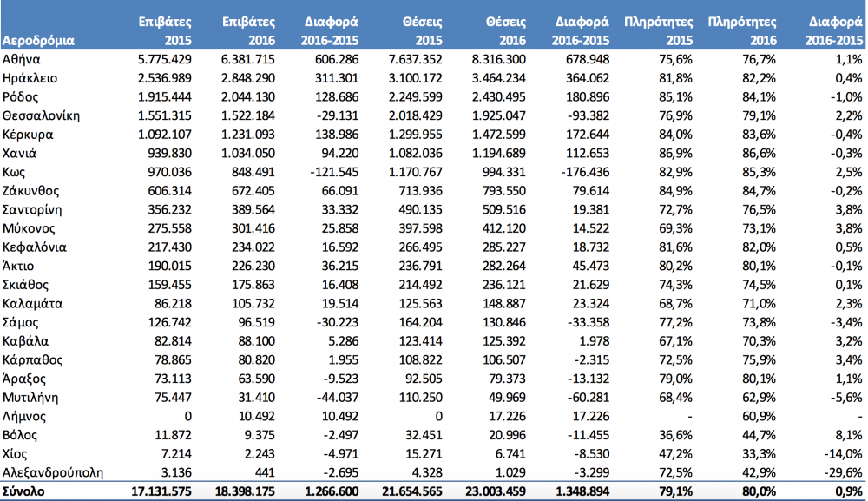
Task: Select the Άκτιο airport name
Action: tap(17, 267)
